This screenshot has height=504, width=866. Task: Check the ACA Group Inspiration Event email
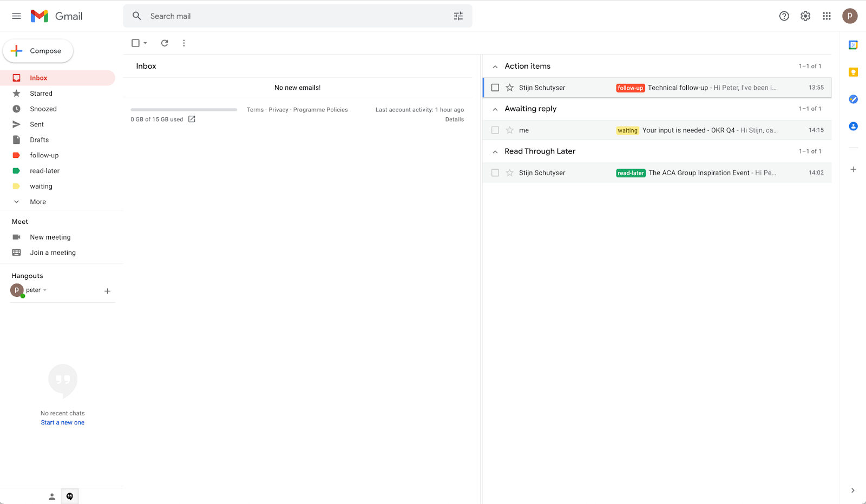coord(495,173)
